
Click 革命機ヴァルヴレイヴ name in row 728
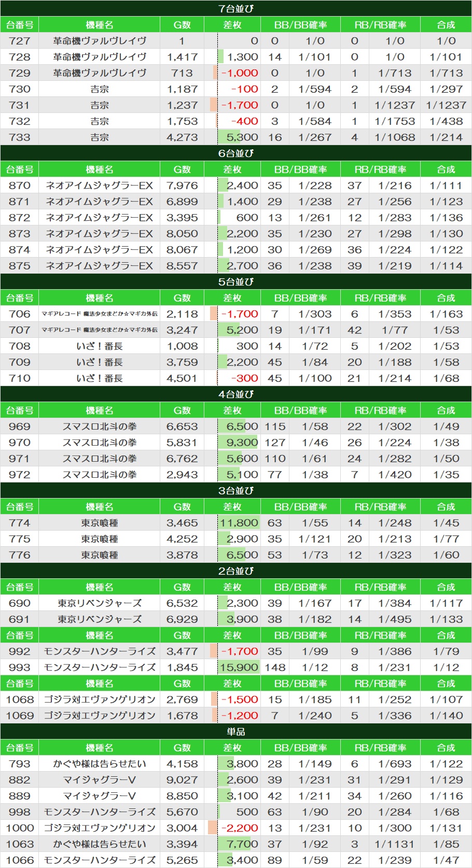(x=100, y=56)
